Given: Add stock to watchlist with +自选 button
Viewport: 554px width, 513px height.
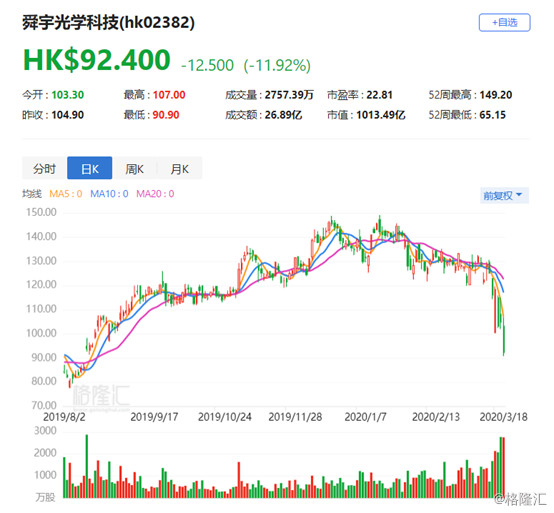Looking at the screenshot, I should (504, 23).
